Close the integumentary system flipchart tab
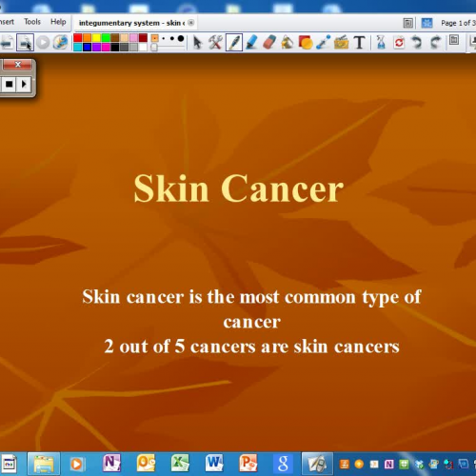This screenshot has width=476, height=476. point(190,23)
